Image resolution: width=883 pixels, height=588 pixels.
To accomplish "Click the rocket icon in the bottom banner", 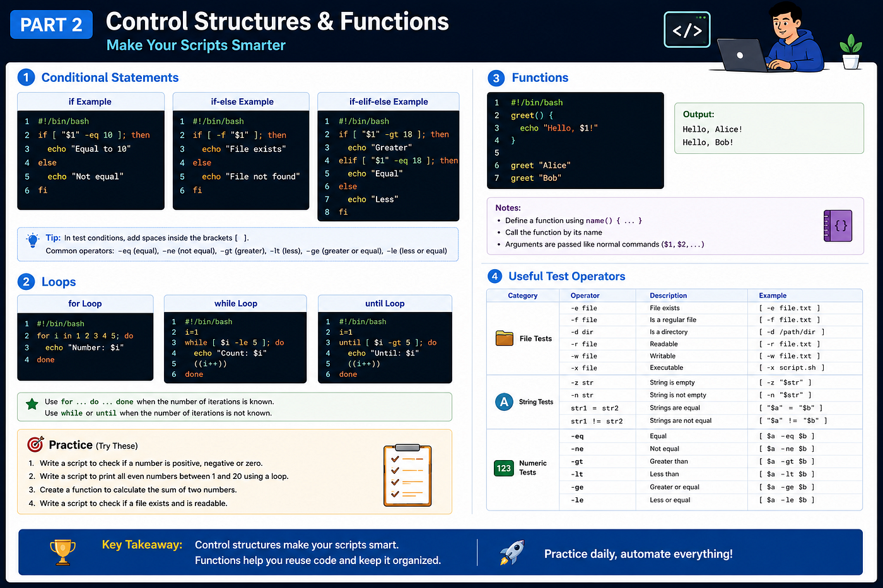I will click(x=512, y=552).
